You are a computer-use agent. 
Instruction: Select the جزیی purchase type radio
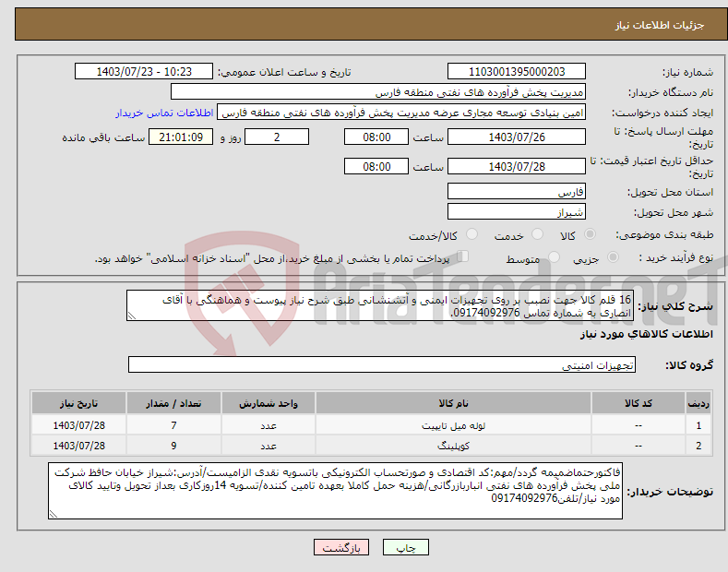pos(613,256)
